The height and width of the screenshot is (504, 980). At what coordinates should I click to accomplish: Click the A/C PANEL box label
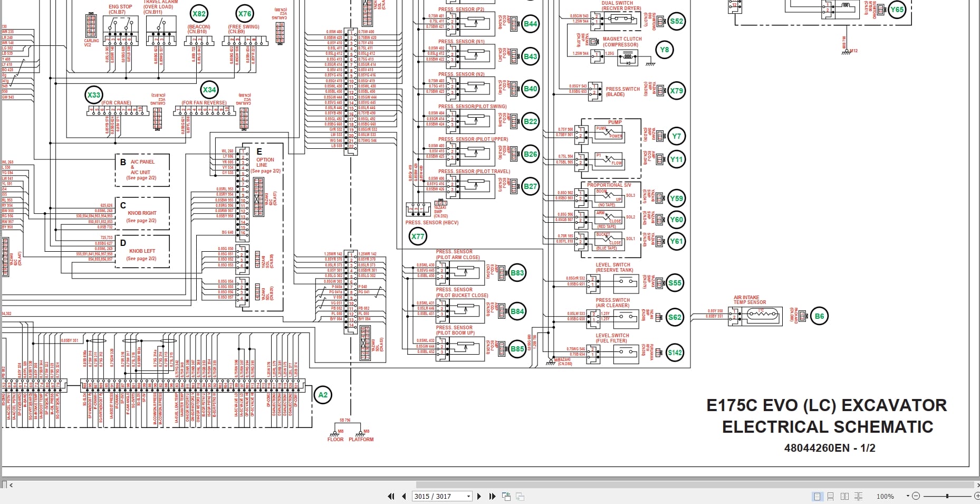coord(142,162)
